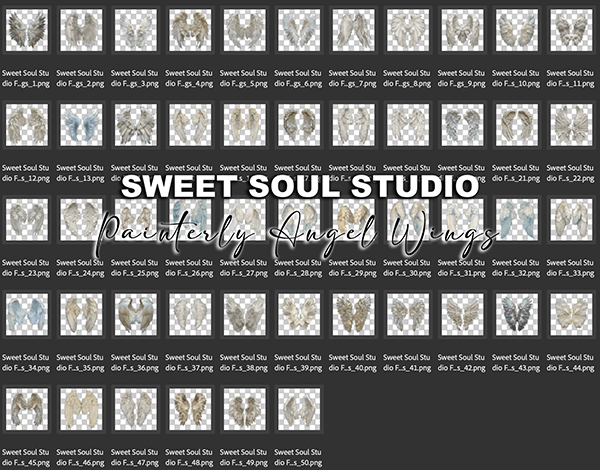Select the cream wings thumbnail for s_46.png
Screen dimensions: 600x470
click(82, 409)
